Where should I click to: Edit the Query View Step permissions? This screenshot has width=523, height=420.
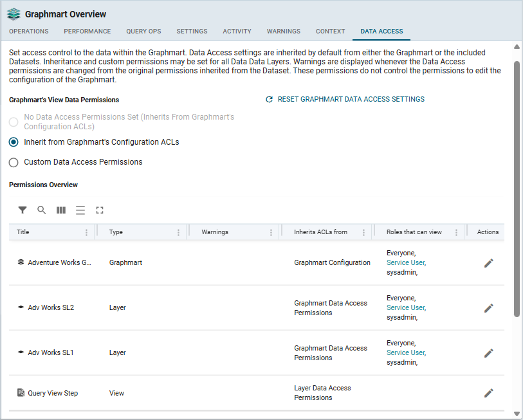(488, 393)
